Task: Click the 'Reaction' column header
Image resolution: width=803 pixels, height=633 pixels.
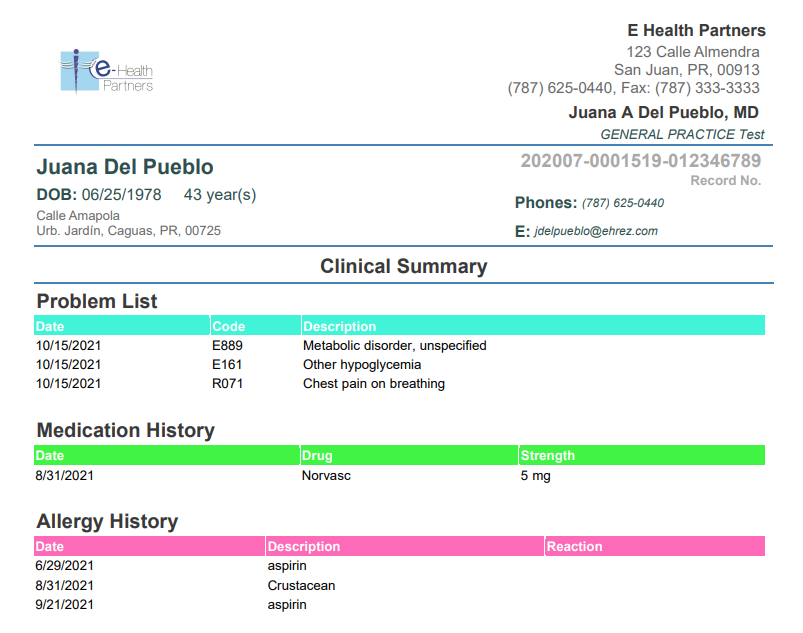Action: [x=655, y=546]
